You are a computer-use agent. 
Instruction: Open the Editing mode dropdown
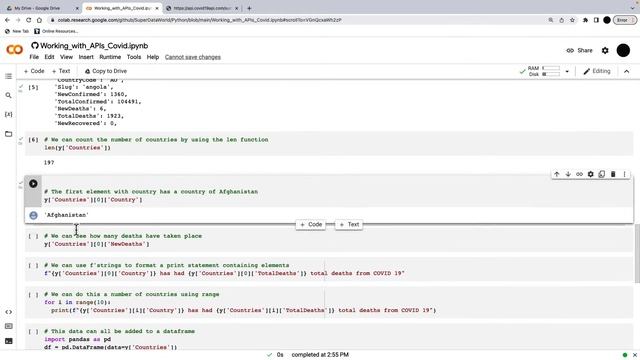tap(597, 71)
